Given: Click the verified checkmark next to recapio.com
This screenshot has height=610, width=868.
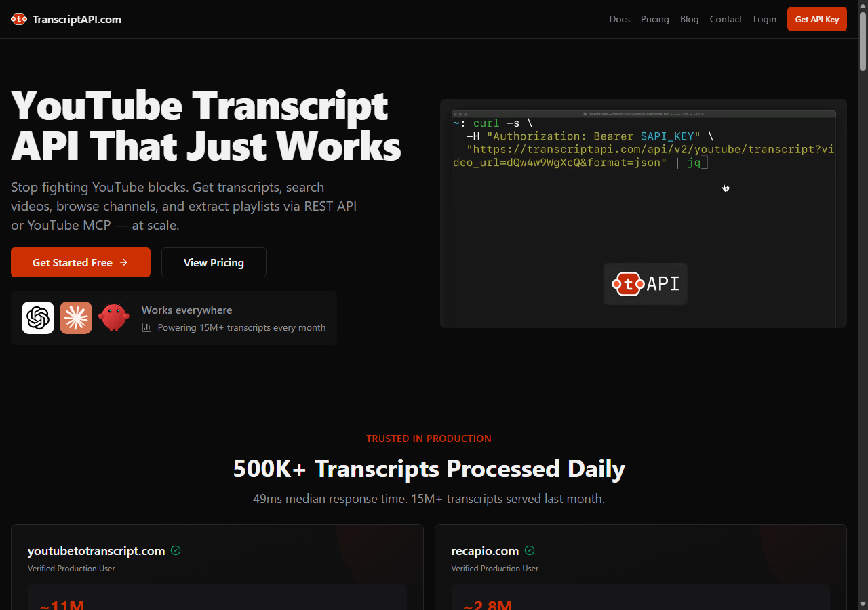Looking at the screenshot, I should 530,550.
